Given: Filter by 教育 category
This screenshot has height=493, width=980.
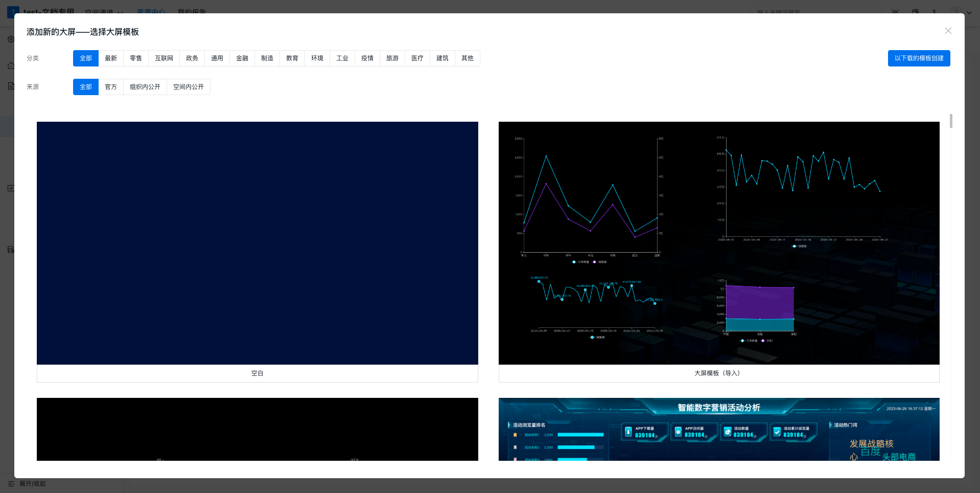Looking at the screenshot, I should coord(292,58).
